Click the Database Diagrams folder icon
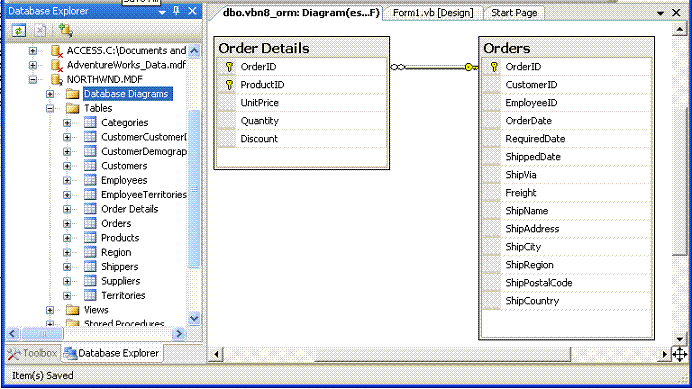This screenshot has width=692, height=389. (72, 94)
